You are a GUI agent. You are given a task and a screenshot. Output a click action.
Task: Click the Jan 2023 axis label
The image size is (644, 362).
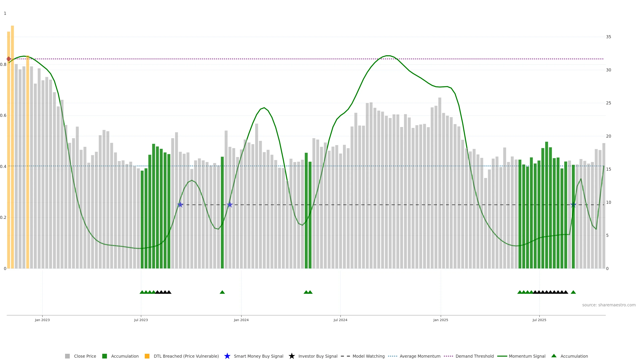coord(42,320)
